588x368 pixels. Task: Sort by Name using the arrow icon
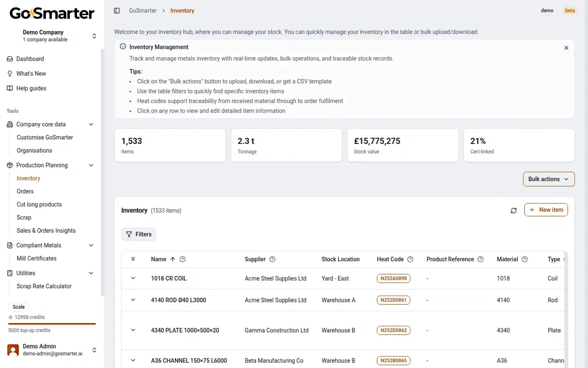(173, 259)
